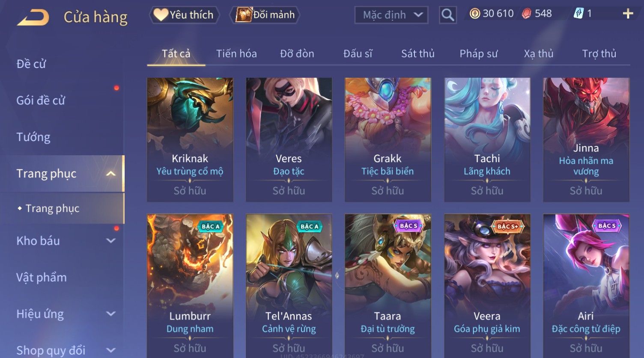Click the gold coin currency icon
This screenshot has width=644, height=358.
coord(474,14)
